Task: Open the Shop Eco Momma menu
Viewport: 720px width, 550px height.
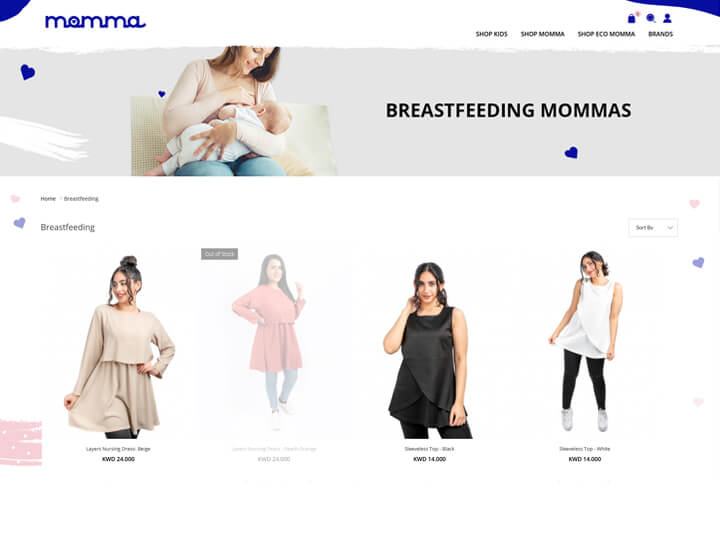Action: (606, 34)
